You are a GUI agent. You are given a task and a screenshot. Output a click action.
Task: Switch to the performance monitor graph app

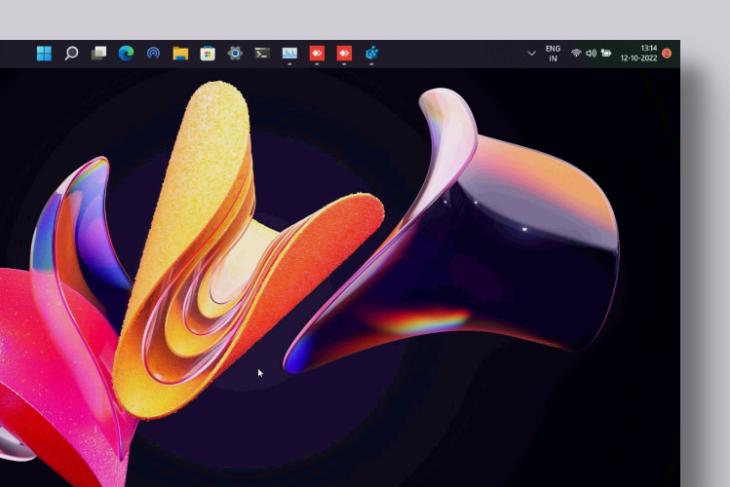click(x=289, y=54)
